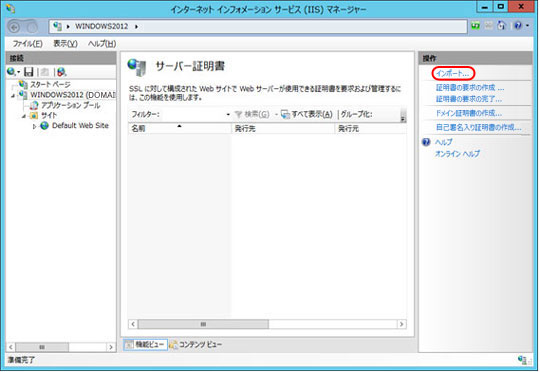Switch to the 機能ビュー tab
The width and height of the screenshot is (540, 372).
(145, 344)
